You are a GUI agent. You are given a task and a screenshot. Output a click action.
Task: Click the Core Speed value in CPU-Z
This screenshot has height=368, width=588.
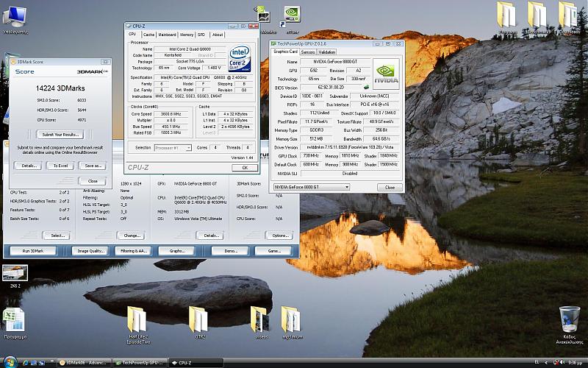pyautogui.click(x=171, y=114)
